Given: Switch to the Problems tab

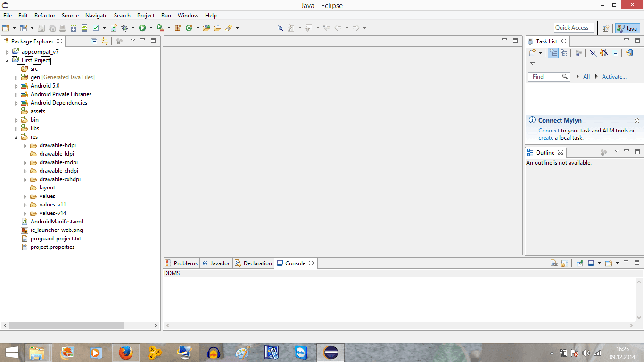Looking at the screenshot, I should click(181, 263).
